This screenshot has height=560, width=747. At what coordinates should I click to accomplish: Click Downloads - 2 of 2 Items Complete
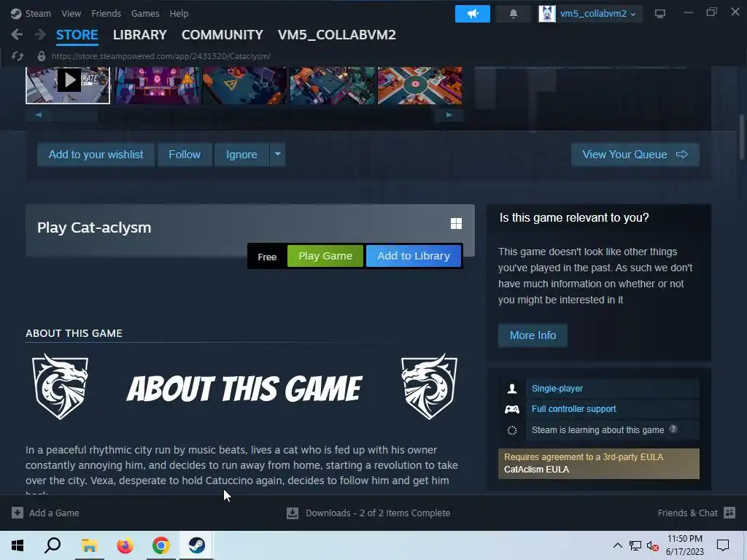[x=378, y=513]
